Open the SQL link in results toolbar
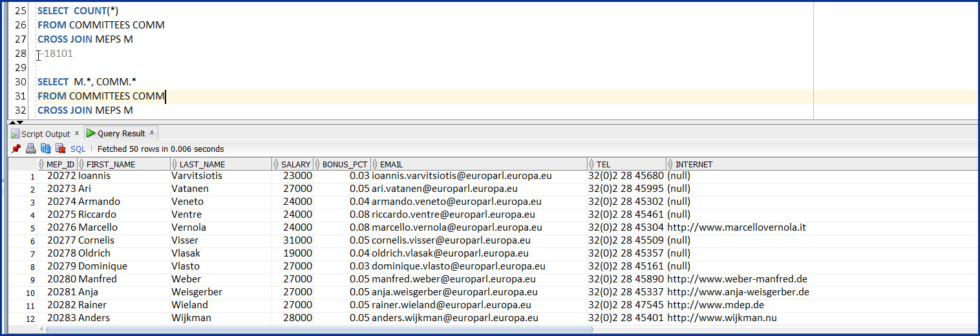Viewport: 980px width, 336px height. [x=78, y=149]
